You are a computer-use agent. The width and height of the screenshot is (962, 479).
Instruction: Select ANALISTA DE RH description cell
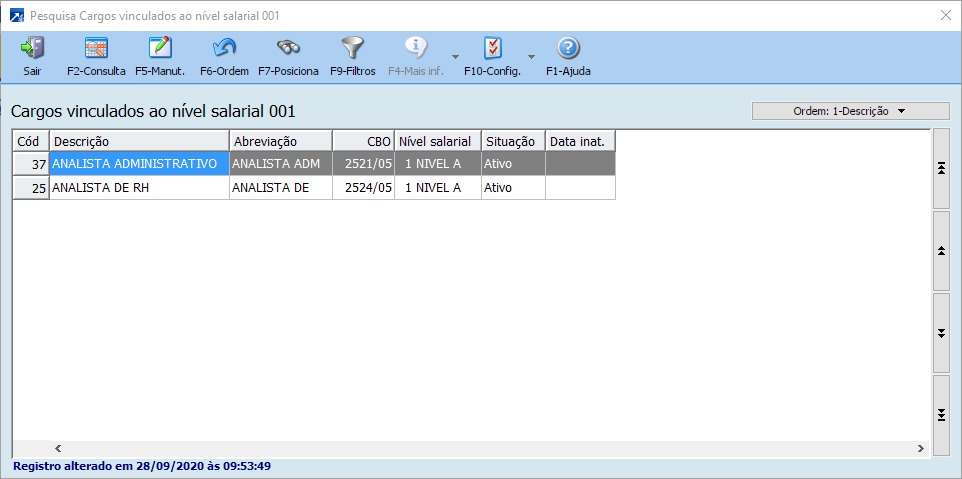coord(139,188)
